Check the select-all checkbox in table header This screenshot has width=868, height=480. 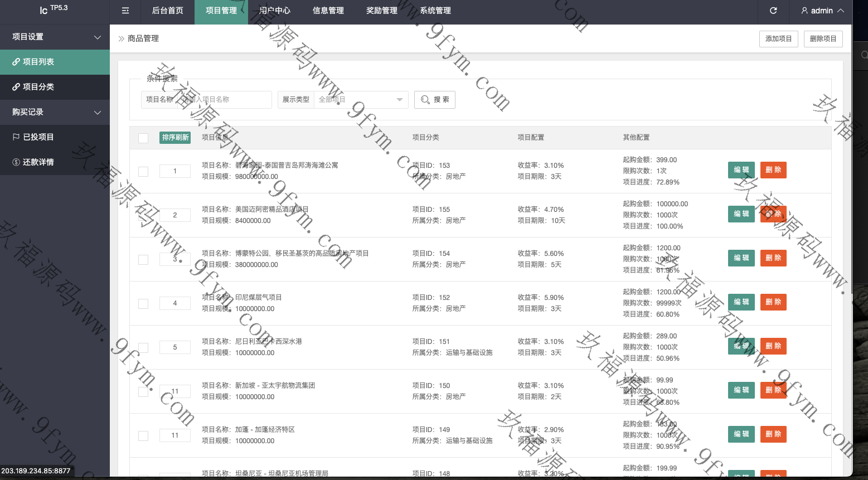click(143, 138)
